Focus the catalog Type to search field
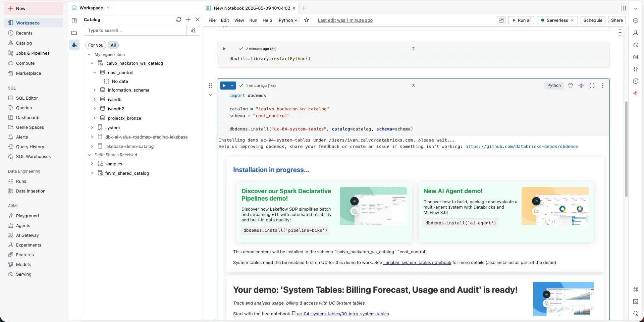 coord(136,30)
